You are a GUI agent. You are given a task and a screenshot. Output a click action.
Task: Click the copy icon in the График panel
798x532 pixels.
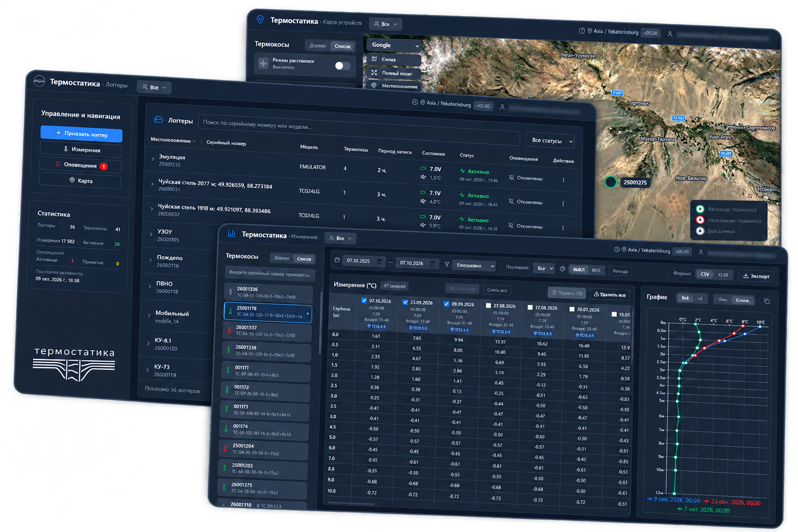(x=767, y=301)
